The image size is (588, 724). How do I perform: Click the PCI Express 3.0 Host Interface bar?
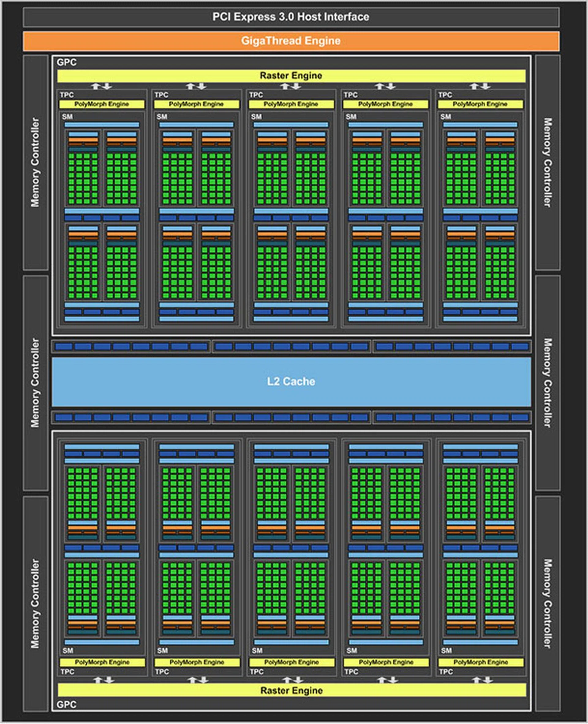(291, 17)
